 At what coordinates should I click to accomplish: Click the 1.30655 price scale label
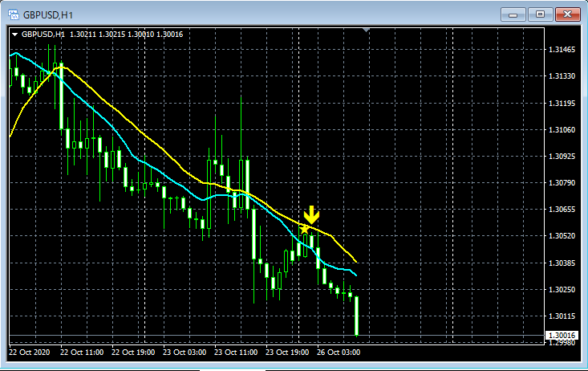coord(562,210)
